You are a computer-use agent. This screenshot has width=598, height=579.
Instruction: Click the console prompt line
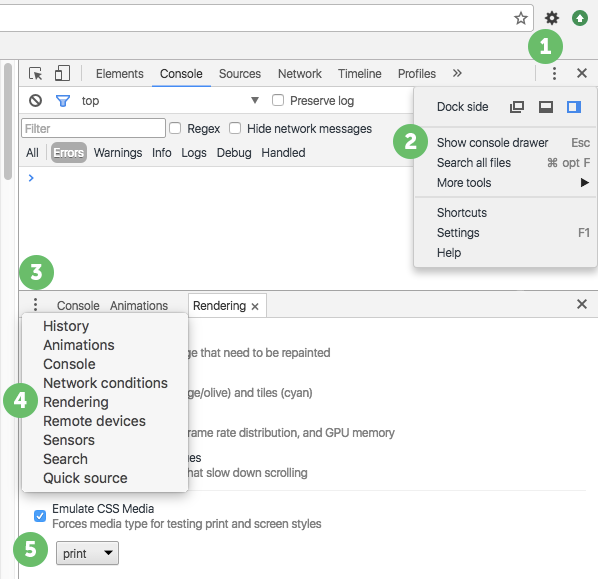216,178
